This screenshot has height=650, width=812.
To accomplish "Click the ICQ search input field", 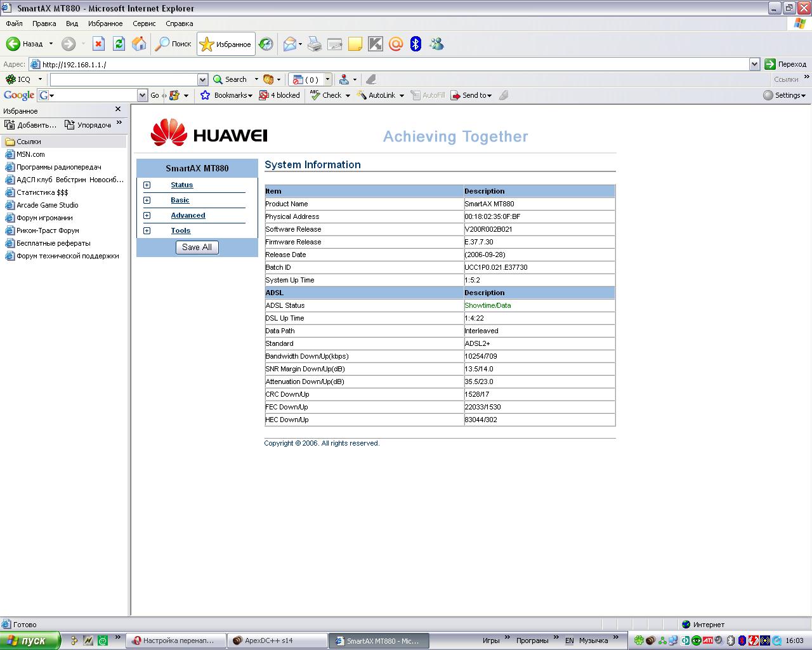I will [124, 79].
